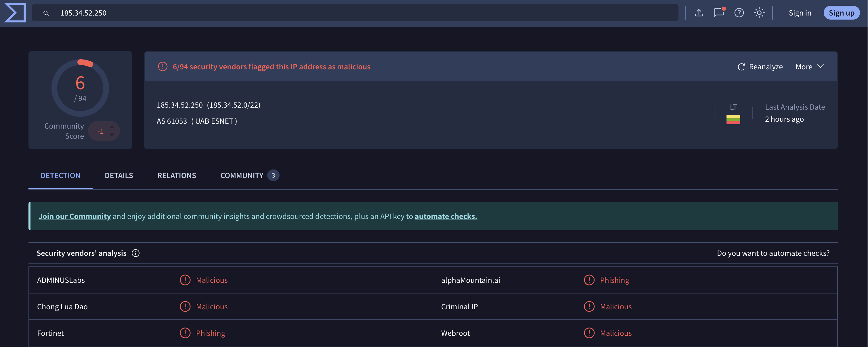Vote community score up arrow
868x347 pixels.
[112, 127]
